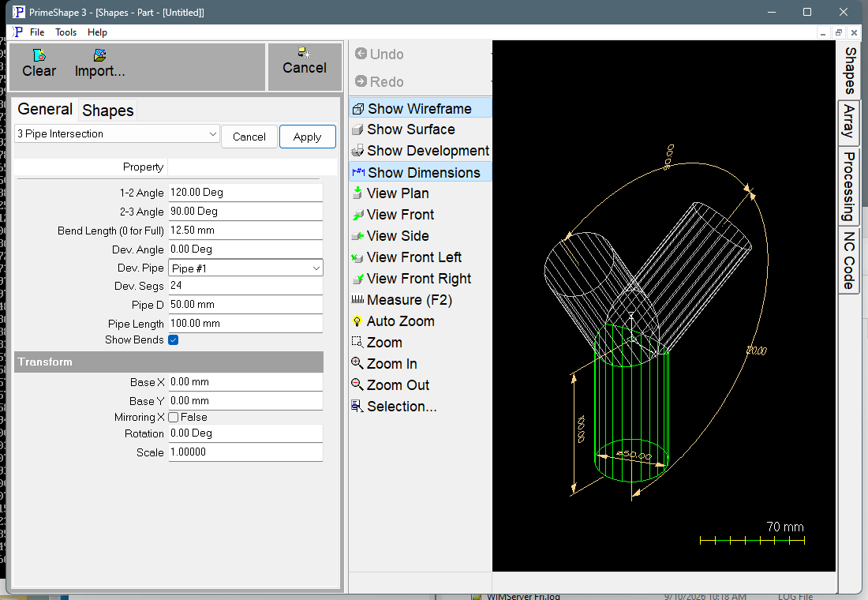The height and width of the screenshot is (600, 868).
Task: Open the vertical NC Code side tab
Action: (848, 261)
